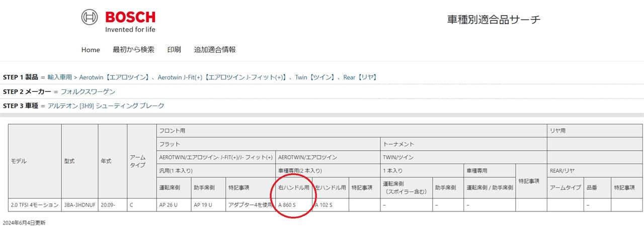Click the フロント用 header cell
The width and height of the screenshot is (644, 226).
pos(352,131)
